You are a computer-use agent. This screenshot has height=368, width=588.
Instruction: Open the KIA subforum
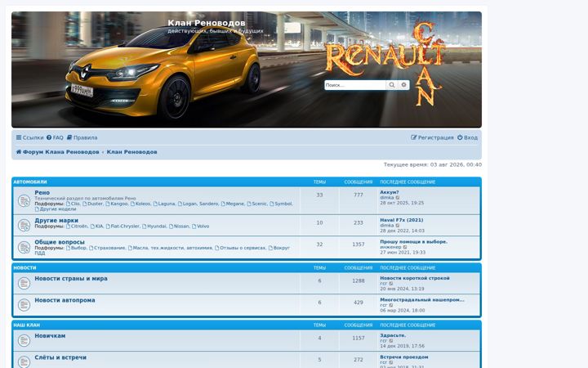(96, 226)
